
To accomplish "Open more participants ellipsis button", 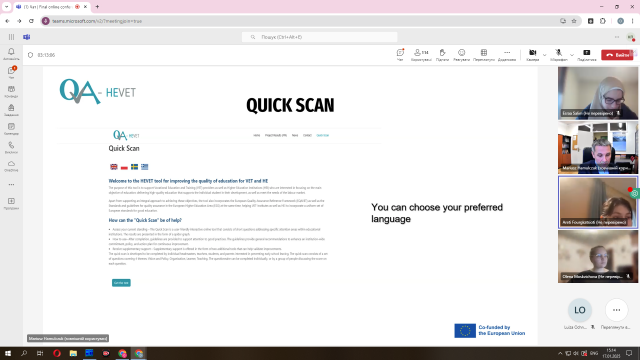I will click(x=616, y=310).
